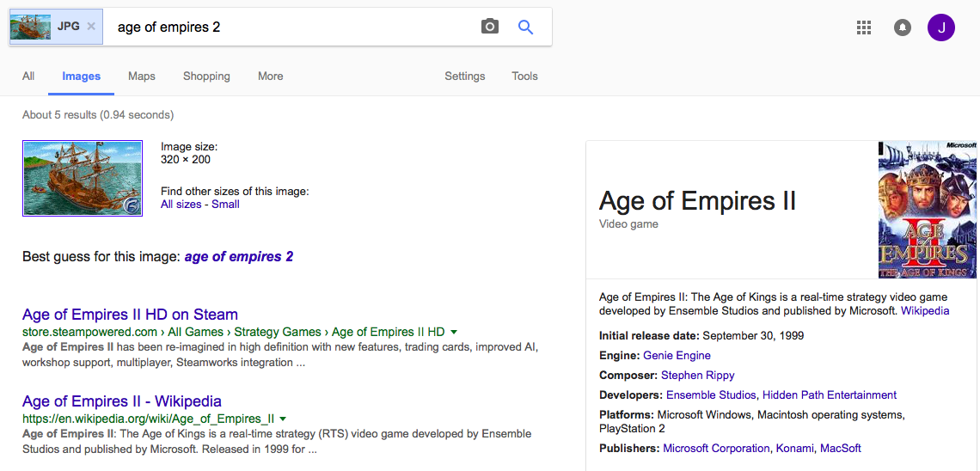Image resolution: width=980 pixels, height=471 pixels.
Task: Click the 'Genie Engine' link
Action: point(677,356)
